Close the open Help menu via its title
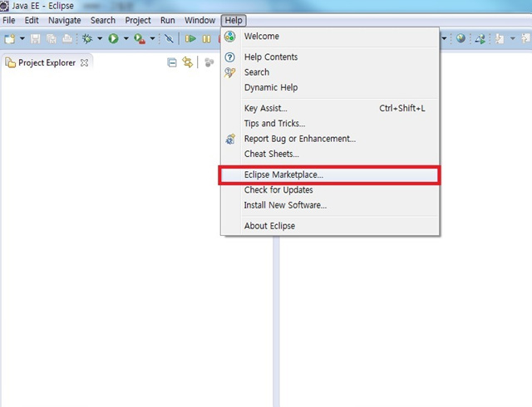This screenshot has height=407, width=532. (x=234, y=20)
